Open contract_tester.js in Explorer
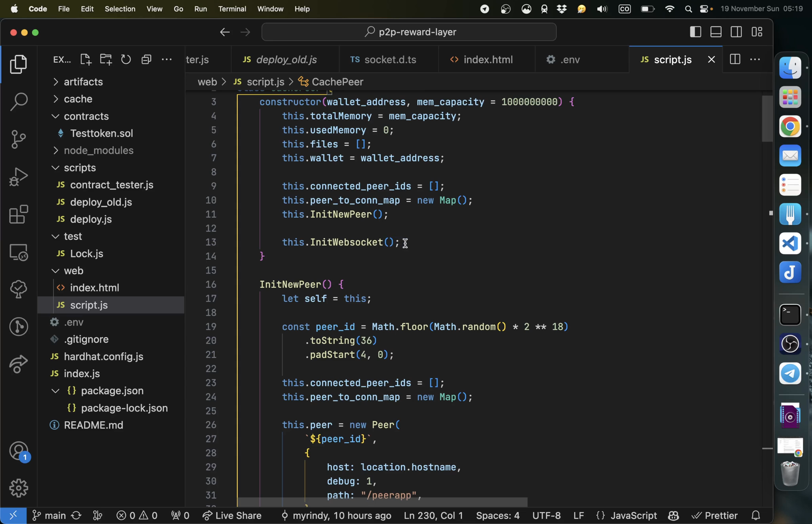The height and width of the screenshot is (524, 812). [112, 185]
